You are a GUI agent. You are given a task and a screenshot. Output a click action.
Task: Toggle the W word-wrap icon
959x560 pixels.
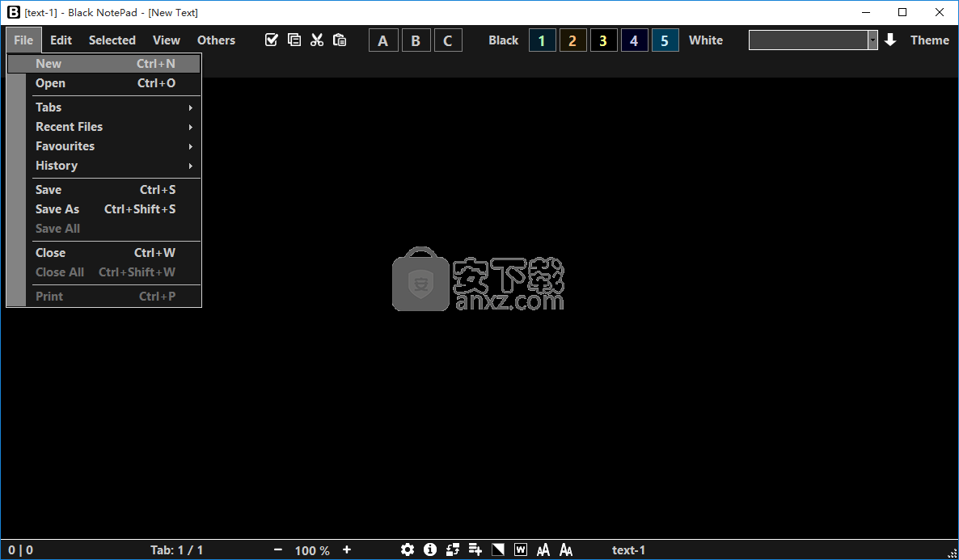coord(521,549)
